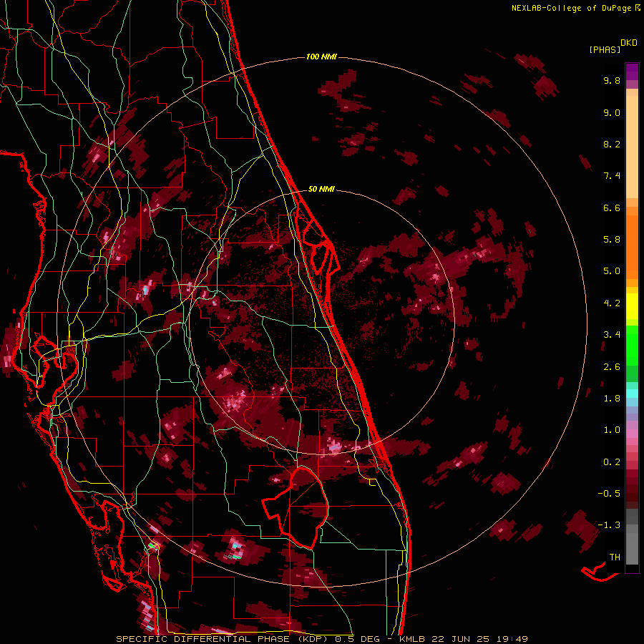Click the TH threshold label on the scale
The width and height of the screenshot is (644, 644).
point(615,557)
